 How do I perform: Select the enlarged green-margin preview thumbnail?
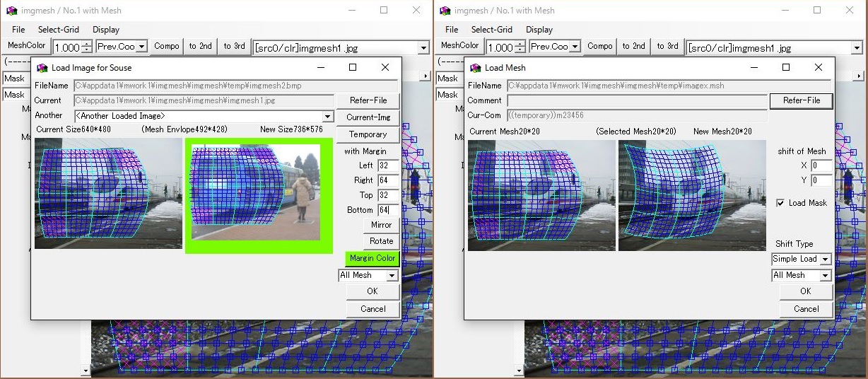point(259,195)
